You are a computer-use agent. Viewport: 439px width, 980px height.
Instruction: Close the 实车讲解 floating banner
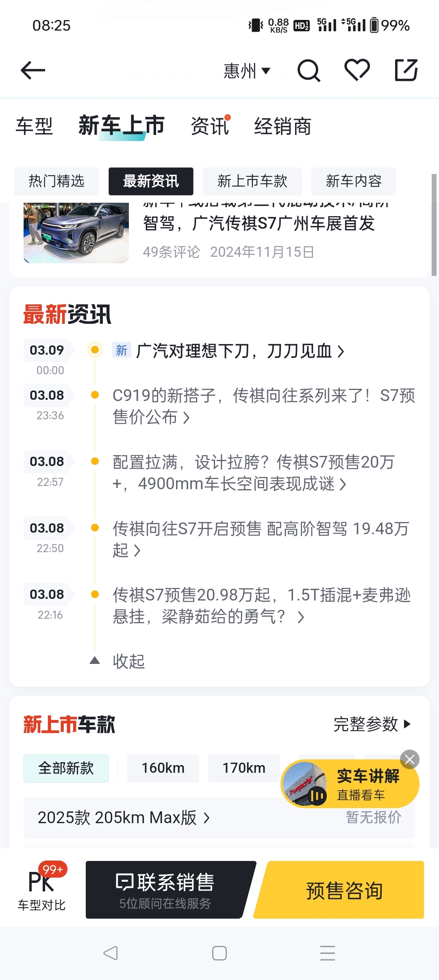coord(409,759)
